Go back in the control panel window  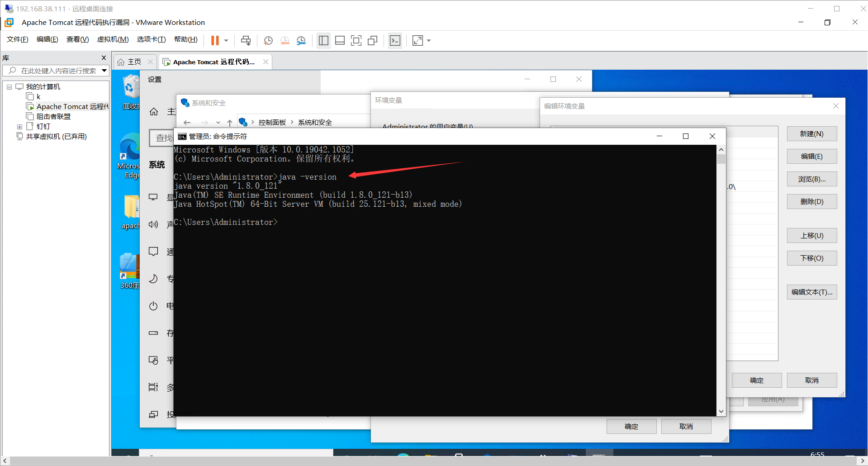[x=187, y=123]
